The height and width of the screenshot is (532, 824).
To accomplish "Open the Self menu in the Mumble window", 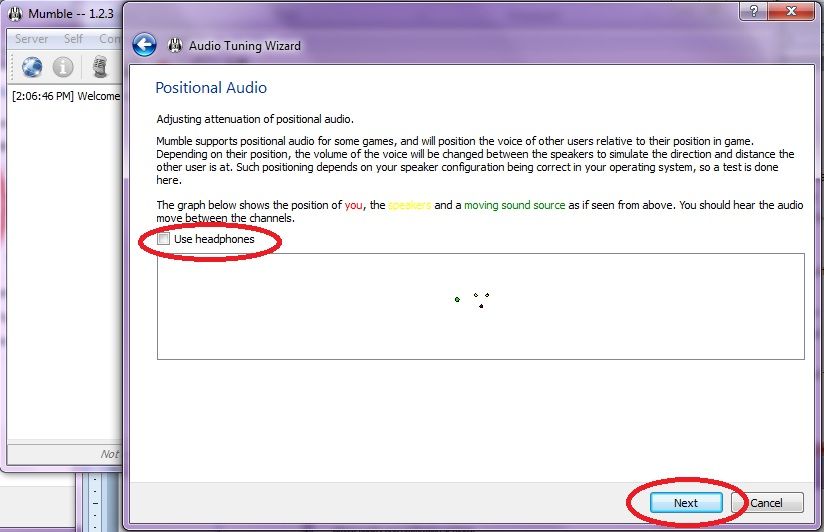I will pyautogui.click(x=73, y=39).
